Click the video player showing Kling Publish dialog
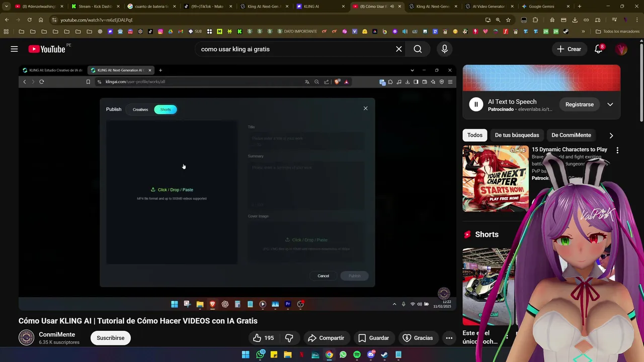Screen dimensions: 644x362 [x=237, y=188]
